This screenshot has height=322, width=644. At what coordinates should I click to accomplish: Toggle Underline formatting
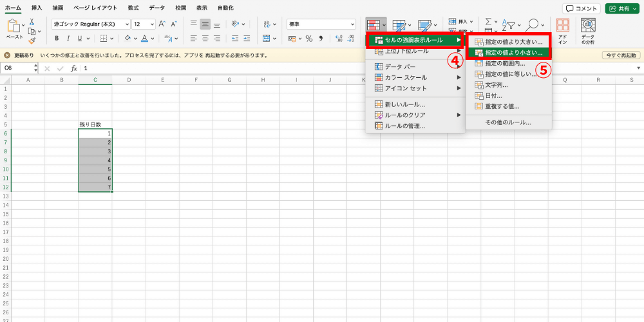79,39
